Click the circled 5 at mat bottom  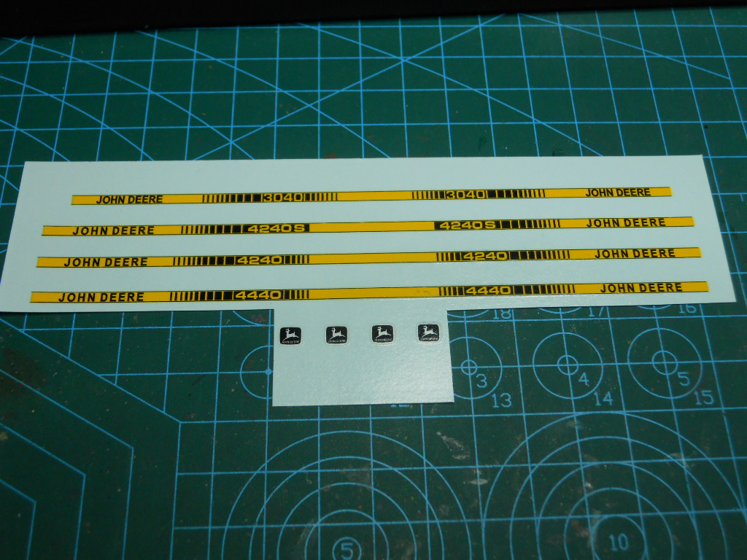pos(347,548)
